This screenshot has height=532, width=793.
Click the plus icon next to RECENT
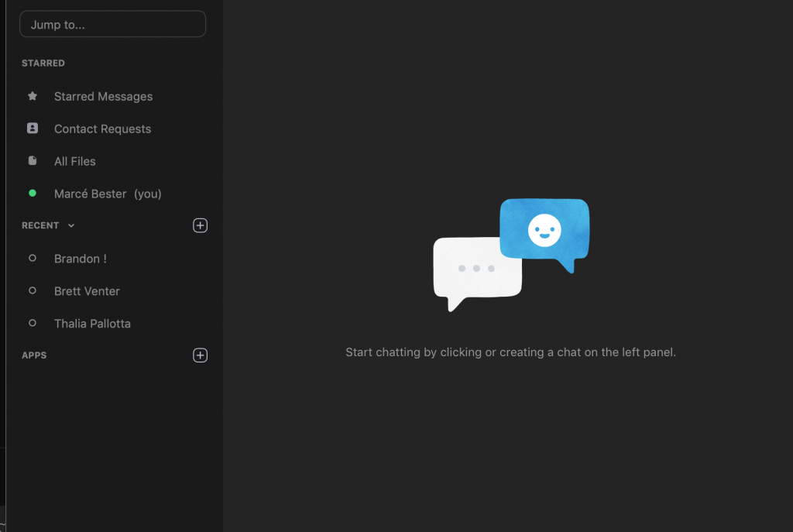(x=200, y=225)
